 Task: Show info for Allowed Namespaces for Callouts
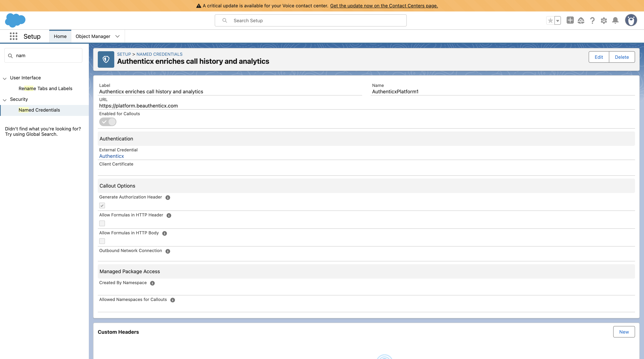[172, 300]
